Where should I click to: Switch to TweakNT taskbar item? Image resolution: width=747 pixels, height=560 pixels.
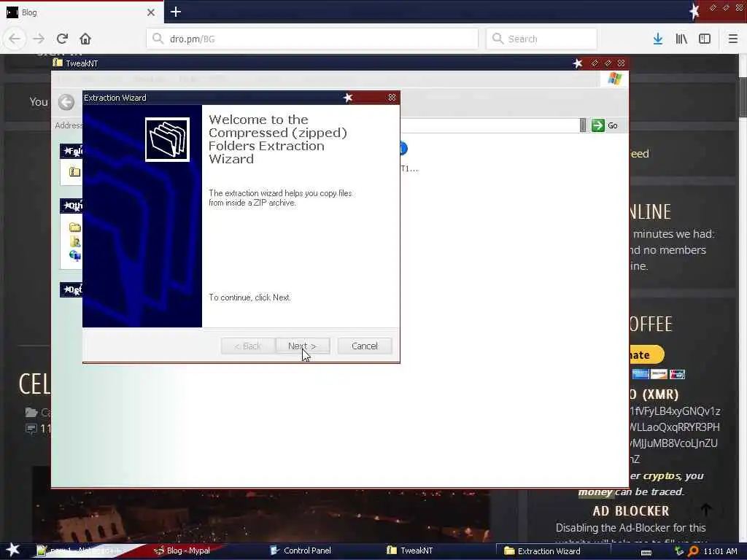pos(410,551)
